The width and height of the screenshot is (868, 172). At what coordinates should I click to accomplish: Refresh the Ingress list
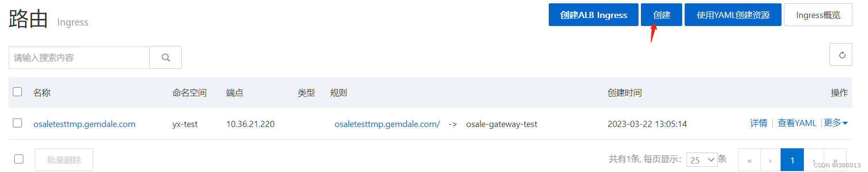(840, 54)
